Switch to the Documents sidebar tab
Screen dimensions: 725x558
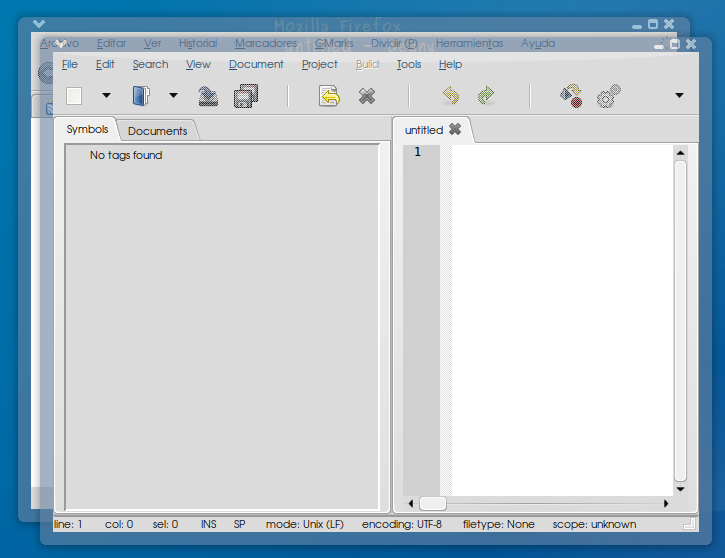[157, 131]
